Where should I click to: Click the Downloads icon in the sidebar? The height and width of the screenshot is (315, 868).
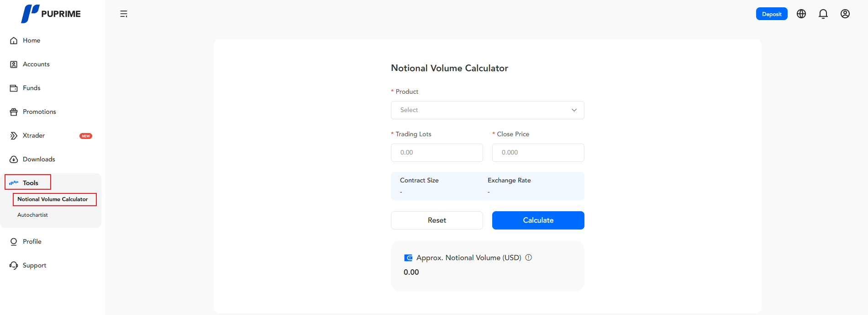pos(14,160)
